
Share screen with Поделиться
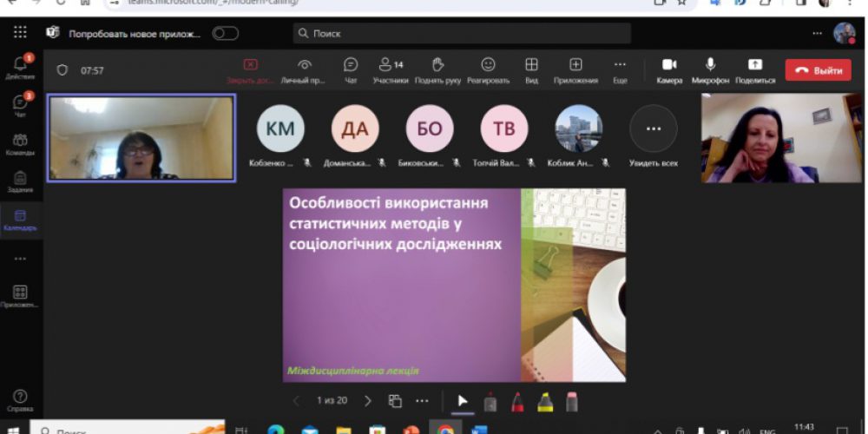pyautogui.click(x=754, y=69)
